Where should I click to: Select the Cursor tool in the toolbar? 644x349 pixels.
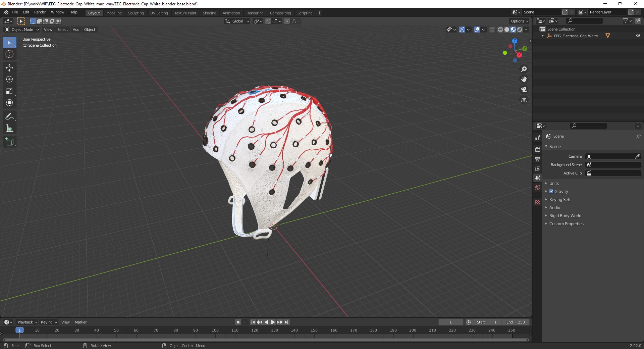click(9, 54)
